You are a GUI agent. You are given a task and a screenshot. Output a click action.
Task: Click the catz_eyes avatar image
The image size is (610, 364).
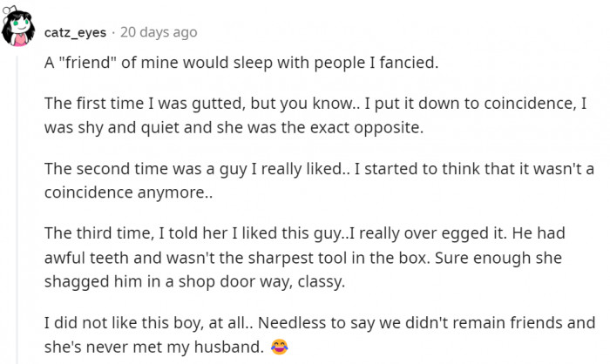coord(21,25)
